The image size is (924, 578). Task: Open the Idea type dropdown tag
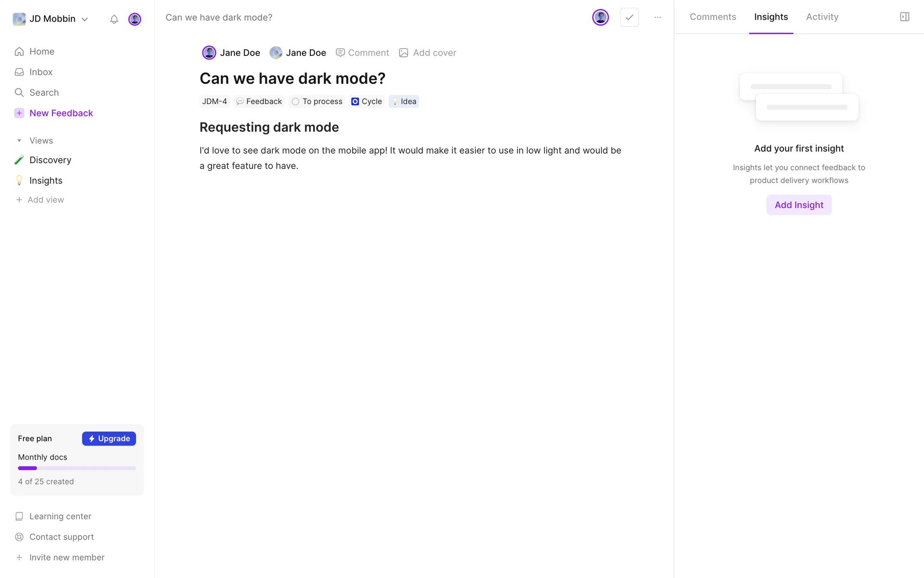coord(404,102)
